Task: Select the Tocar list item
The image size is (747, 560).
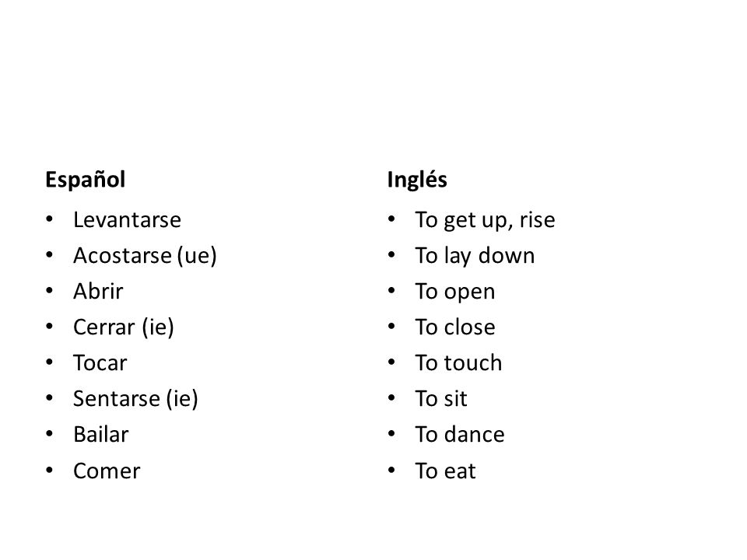Action: [100, 363]
